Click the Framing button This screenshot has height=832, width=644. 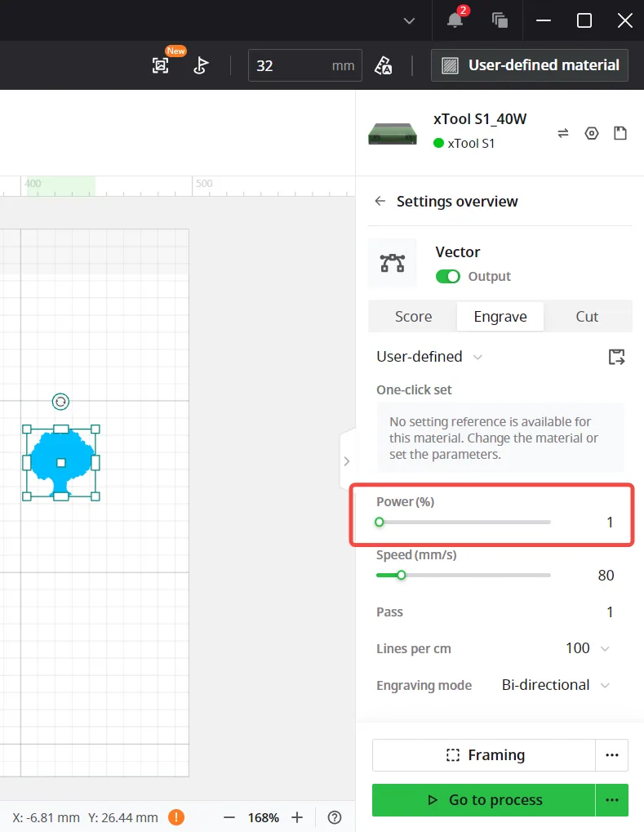(484, 755)
